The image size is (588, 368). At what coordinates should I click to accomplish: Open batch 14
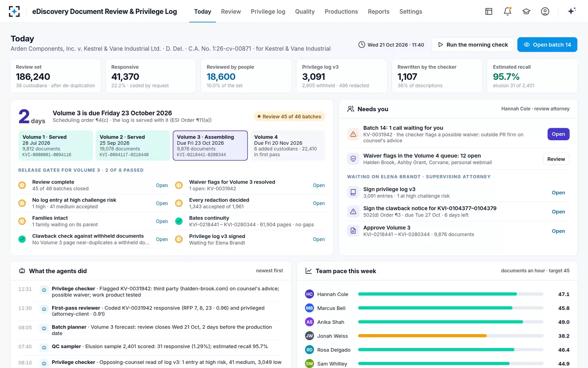(547, 45)
